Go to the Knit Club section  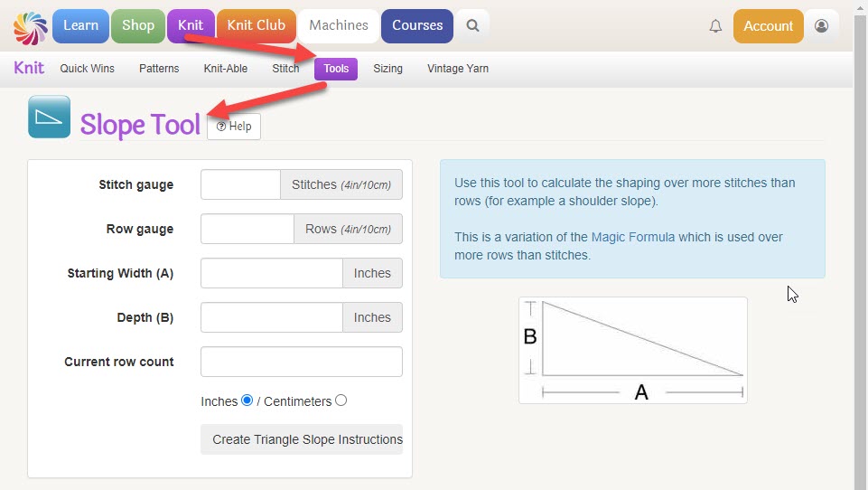pyautogui.click(x=257, y=25)
